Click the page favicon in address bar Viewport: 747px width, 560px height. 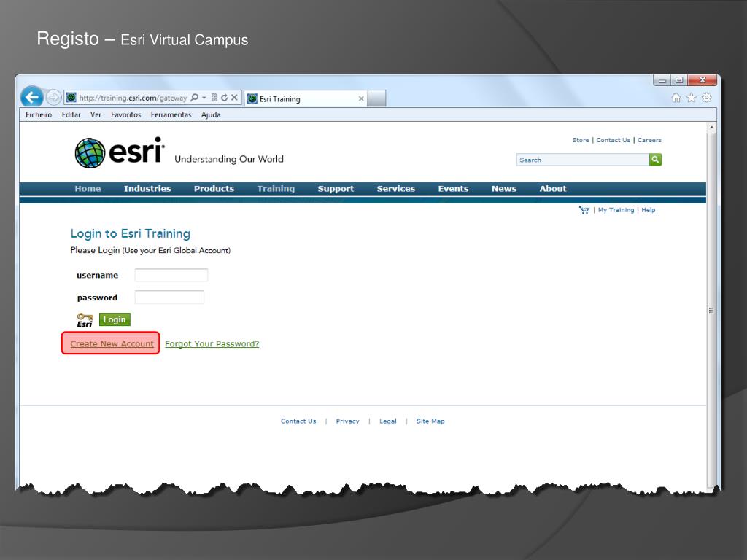71,98
